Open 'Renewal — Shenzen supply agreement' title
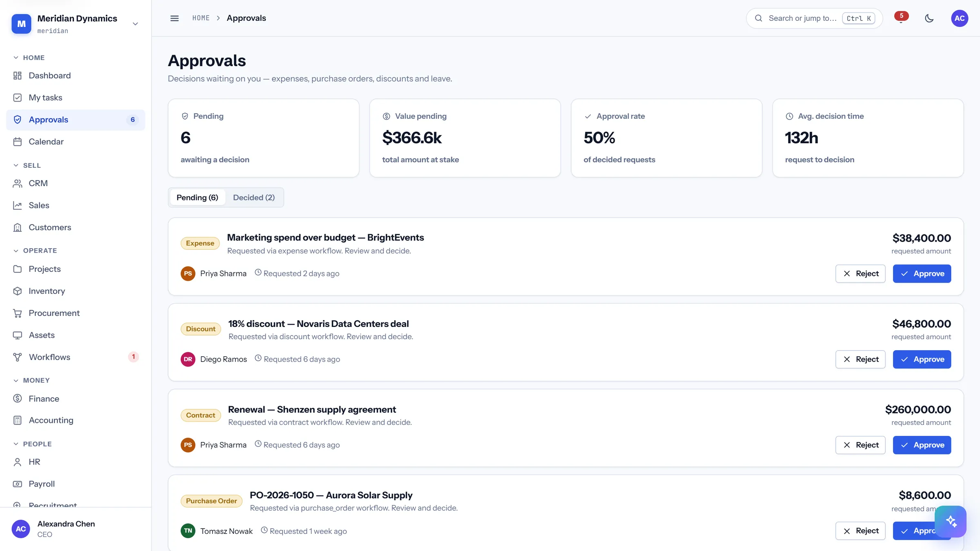The height and width of the screenshot is (551, 980). pos(312,409)
